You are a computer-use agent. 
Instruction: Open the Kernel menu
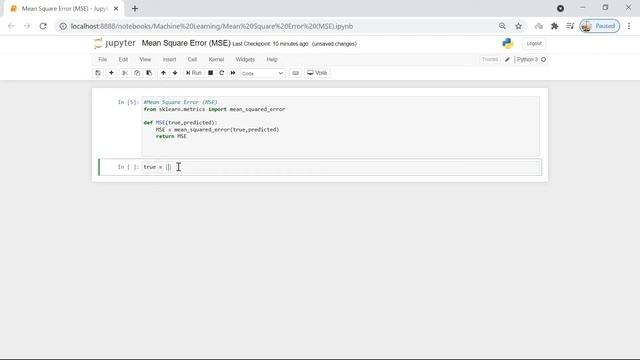point(216,60)
